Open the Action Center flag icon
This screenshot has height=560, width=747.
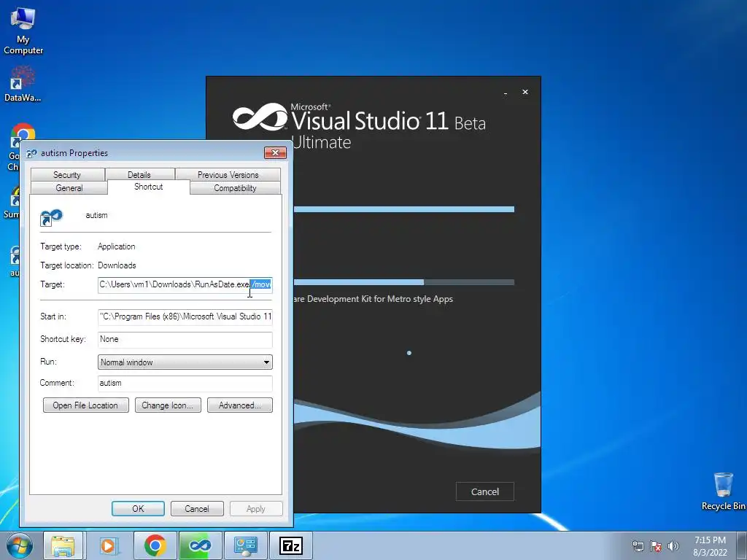pyautogui.click(x=656, y=546)
